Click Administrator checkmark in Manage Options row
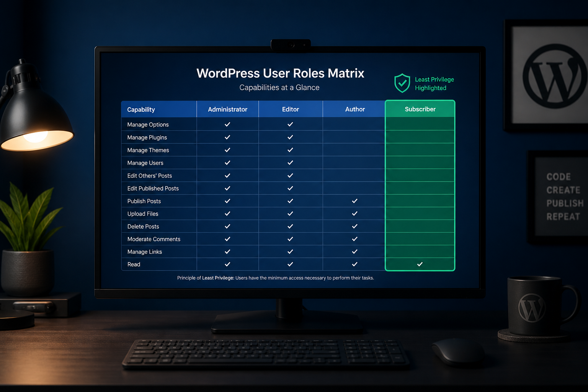 227,124
